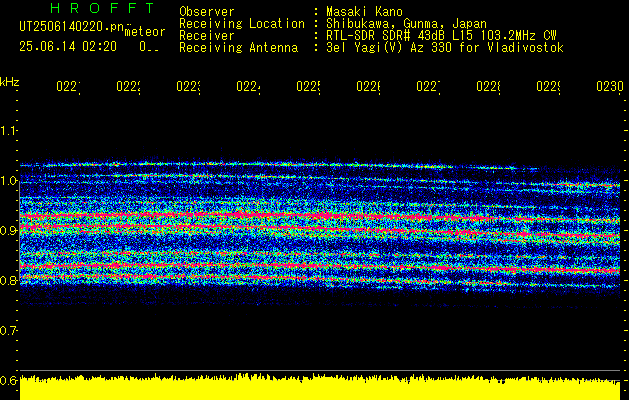The height and width of the screenshot is (400, 629).
Task: Select Shibukawa, Gunma, Japan text
Action: tap(406, 24)
